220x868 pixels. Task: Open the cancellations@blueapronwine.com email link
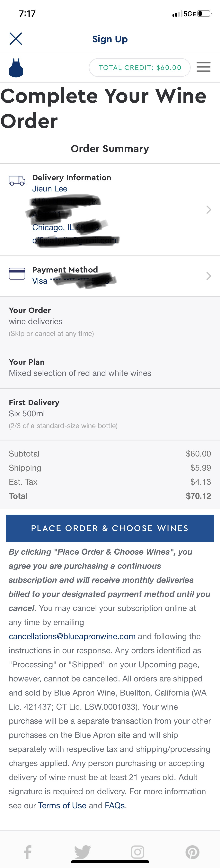(72, 636)
